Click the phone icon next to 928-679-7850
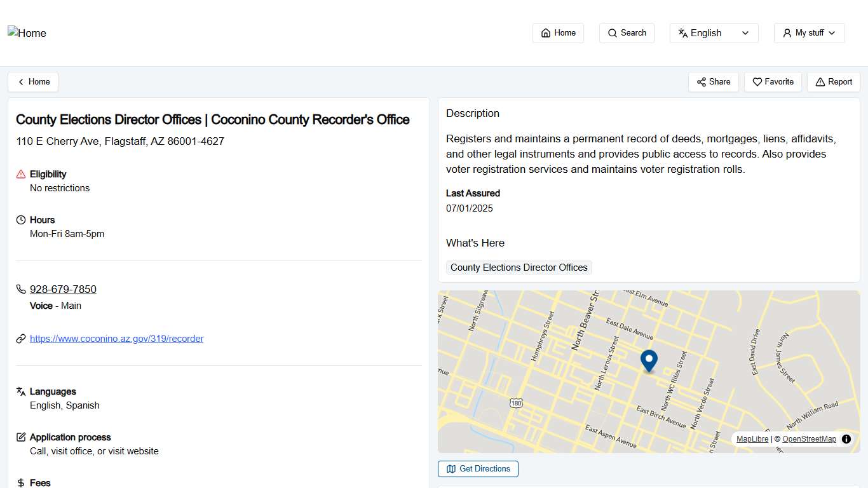The height and width of the screenshot is (488, 868). [x=20, y=289]
